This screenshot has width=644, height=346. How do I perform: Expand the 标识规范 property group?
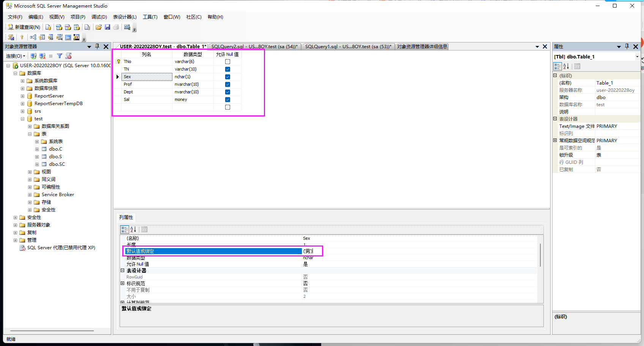click(123, 283)
